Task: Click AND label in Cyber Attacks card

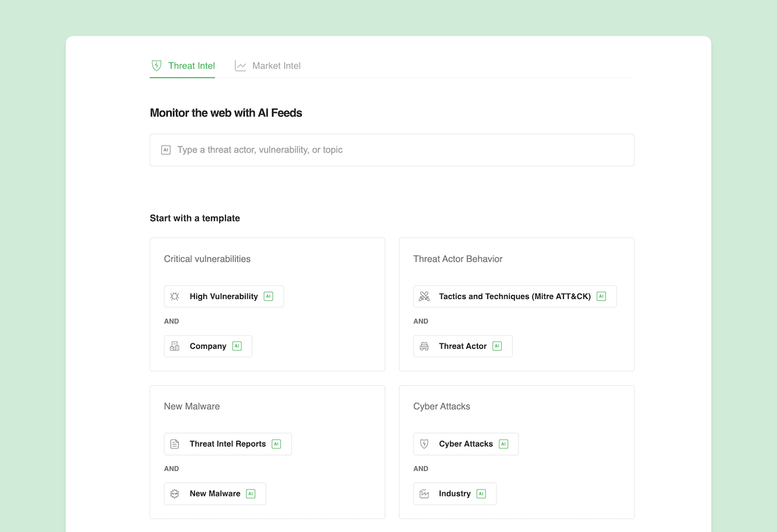Action: [x=421, y=469]
